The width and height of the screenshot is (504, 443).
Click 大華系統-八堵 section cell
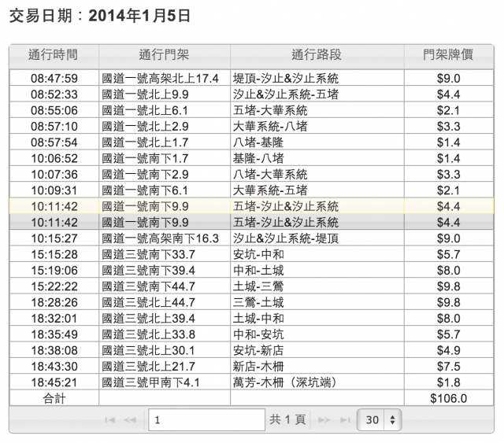point(317,126)
